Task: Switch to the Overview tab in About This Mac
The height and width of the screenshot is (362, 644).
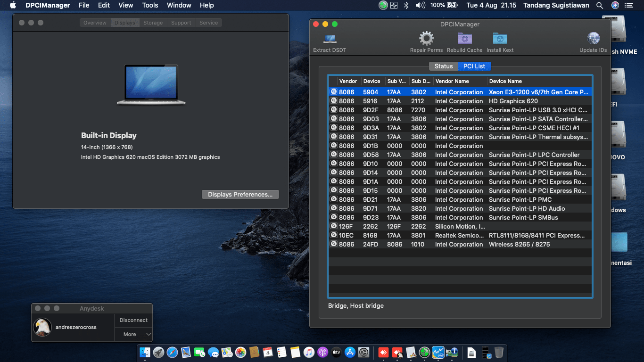Action: (95, 23)
